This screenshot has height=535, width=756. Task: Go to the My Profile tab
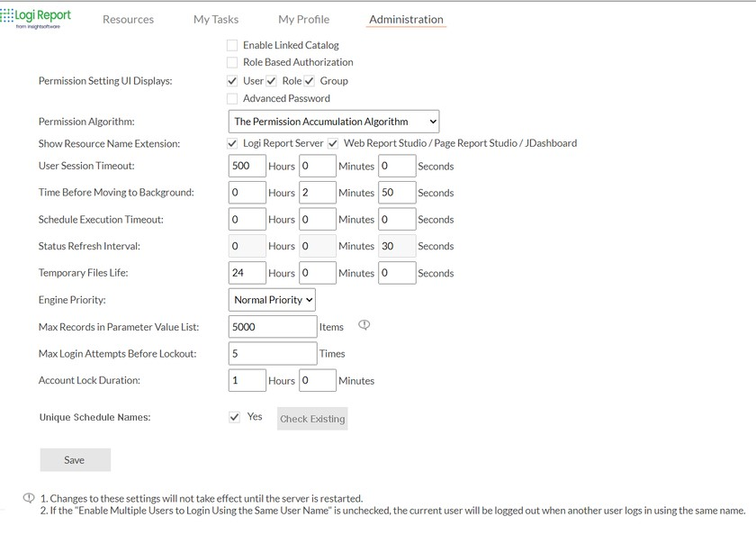303,20
